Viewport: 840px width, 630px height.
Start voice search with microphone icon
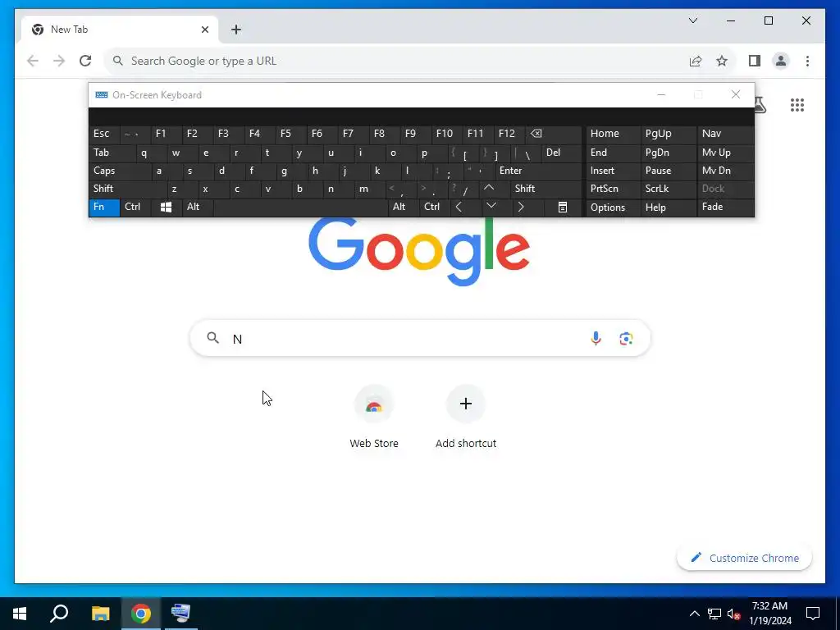[596, 338]
